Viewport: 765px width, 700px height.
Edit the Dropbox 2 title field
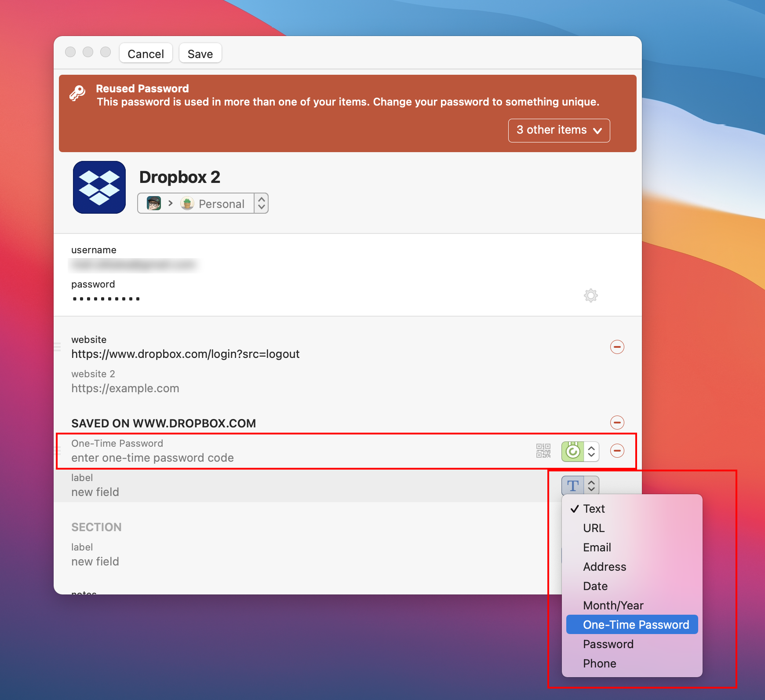180,177
